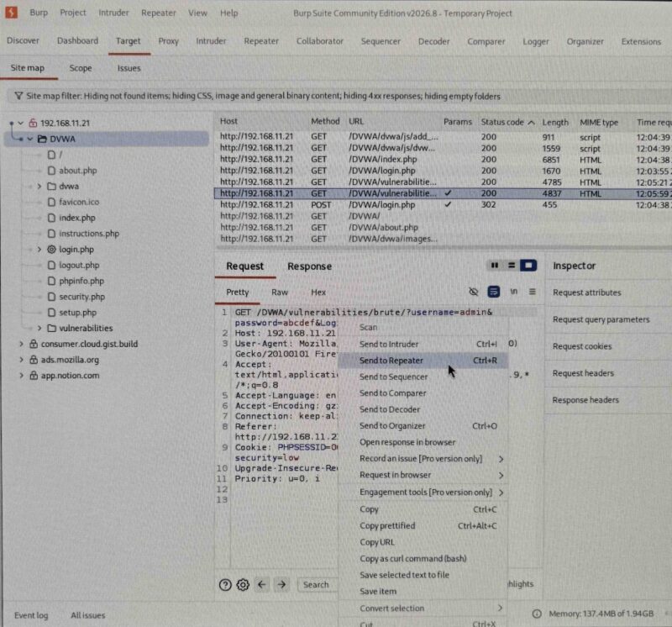This screenshot has height=627, width=672.
Task: Select side-by-side layout pause-like icon
Action: tap(495, 266)
